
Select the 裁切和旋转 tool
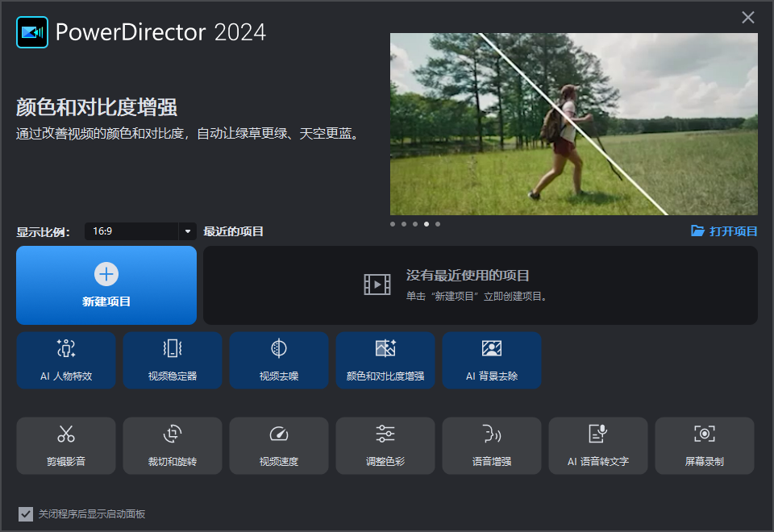point(173,446)
